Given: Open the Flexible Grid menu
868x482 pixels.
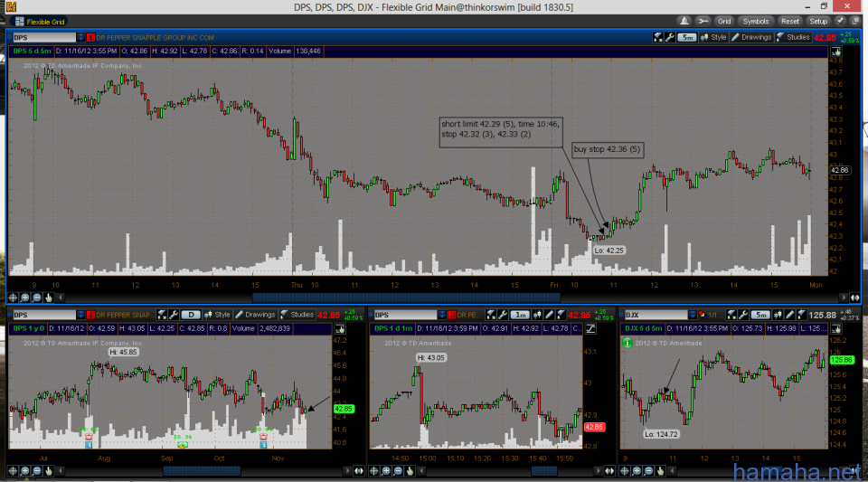Looking at the screenshot, I should click(40, 22).
